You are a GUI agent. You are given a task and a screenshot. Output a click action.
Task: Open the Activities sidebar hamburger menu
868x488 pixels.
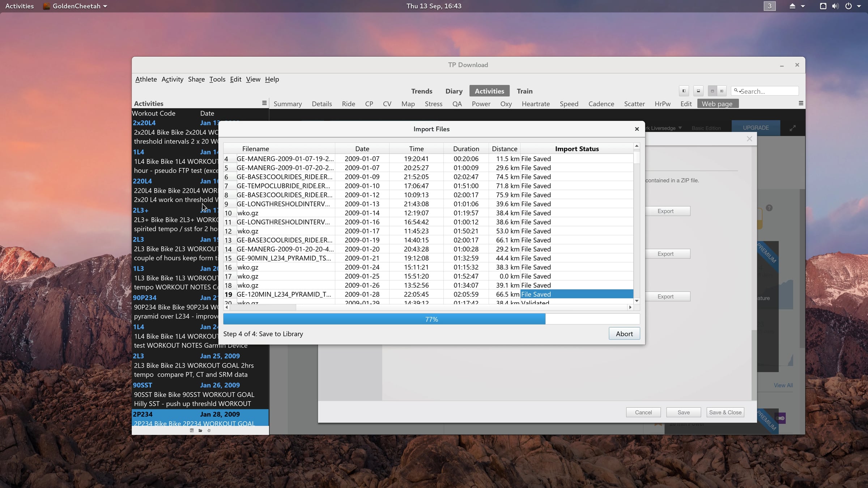click(264, 103)
